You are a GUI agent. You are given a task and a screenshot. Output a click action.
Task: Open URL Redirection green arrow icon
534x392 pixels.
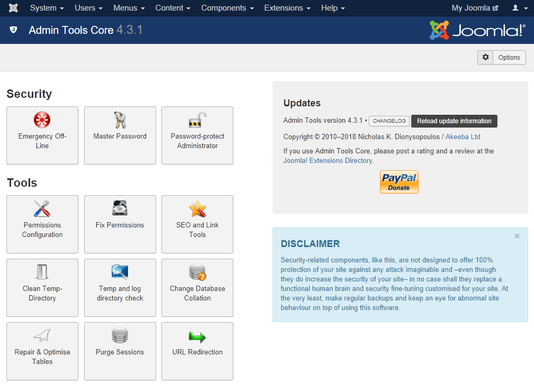pyautogui.click(x=197, y=336)
